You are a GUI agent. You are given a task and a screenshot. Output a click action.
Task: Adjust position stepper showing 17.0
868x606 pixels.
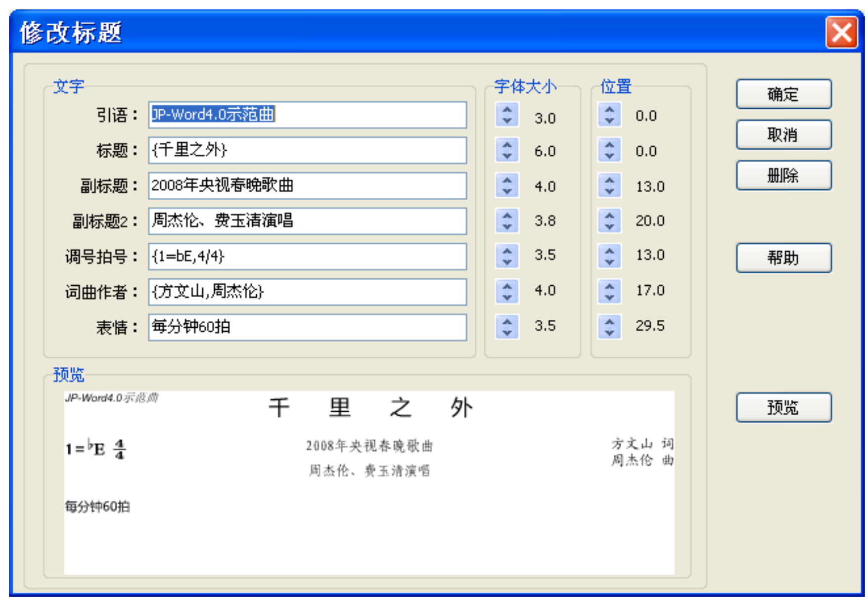[x=609, y=291]
